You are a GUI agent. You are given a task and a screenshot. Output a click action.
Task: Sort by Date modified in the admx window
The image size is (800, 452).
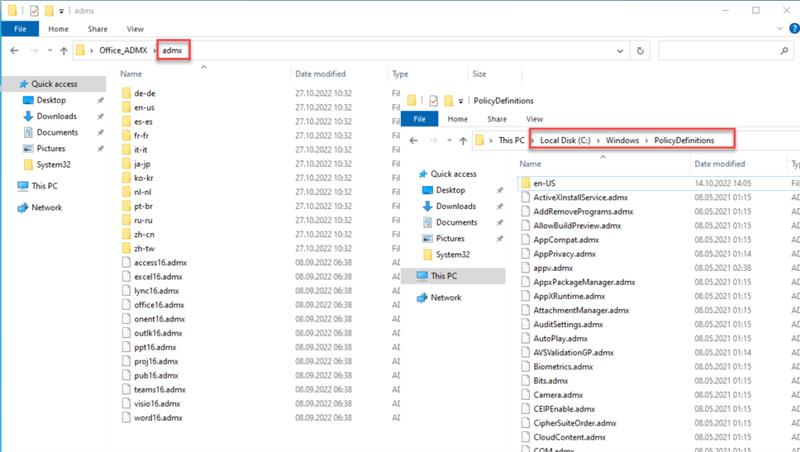320,74
